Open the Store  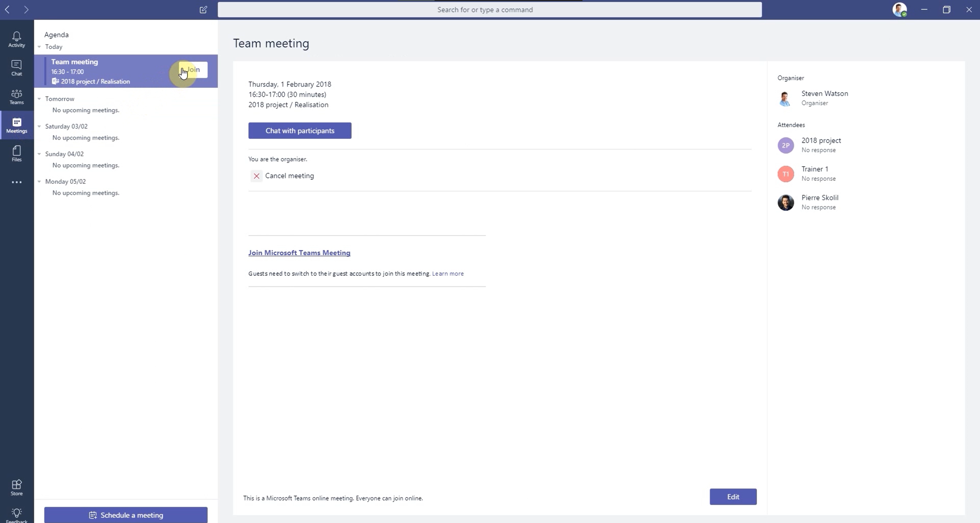point(17,487)
